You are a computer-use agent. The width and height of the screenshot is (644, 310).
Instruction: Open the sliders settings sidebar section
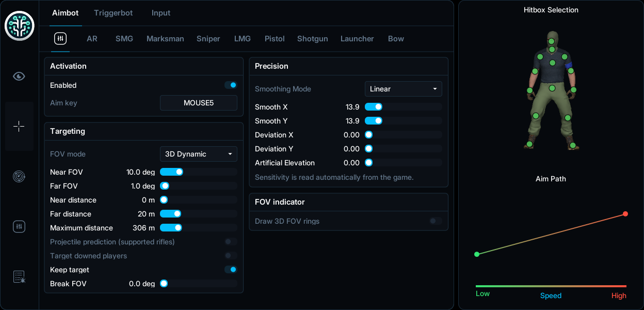click(19, 226)
